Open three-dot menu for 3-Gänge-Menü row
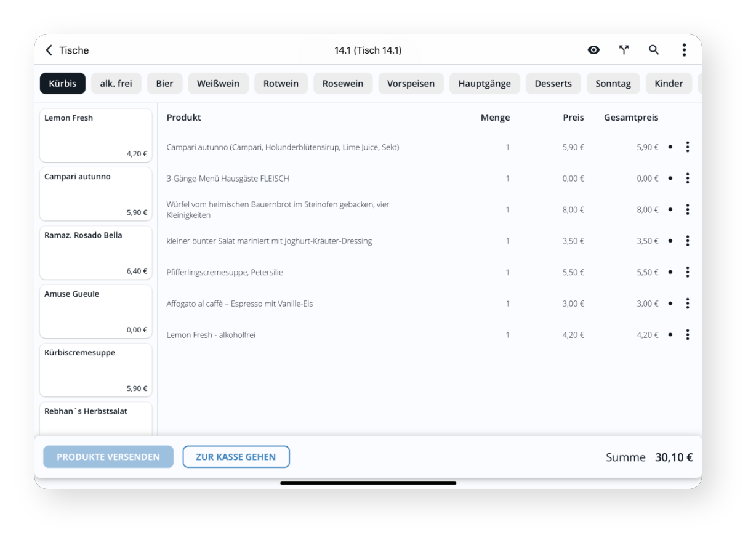Screen dimensions: 756x543 (x=687, y=179)
